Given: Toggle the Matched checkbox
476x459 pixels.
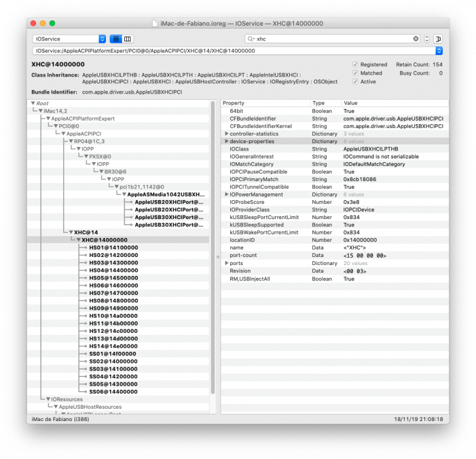Looking at the screenshot, I should point(355,73).
